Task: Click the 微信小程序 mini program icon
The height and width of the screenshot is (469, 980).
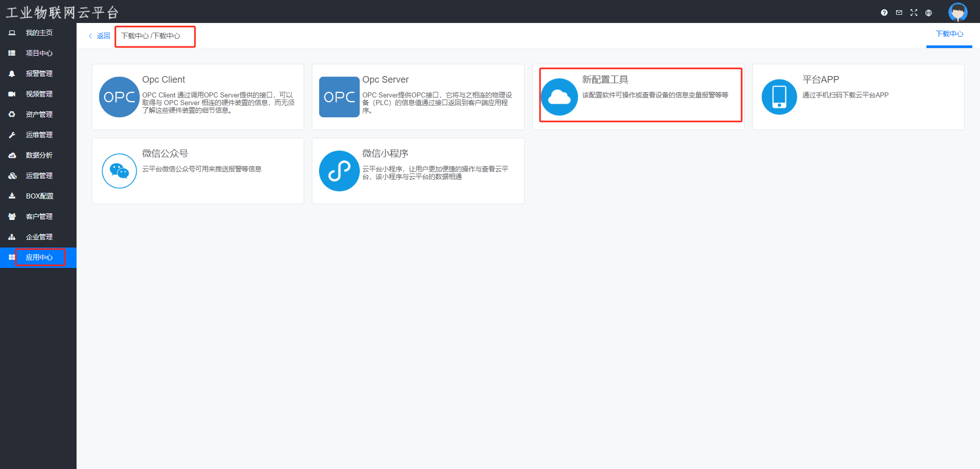Action: [339, 171]
